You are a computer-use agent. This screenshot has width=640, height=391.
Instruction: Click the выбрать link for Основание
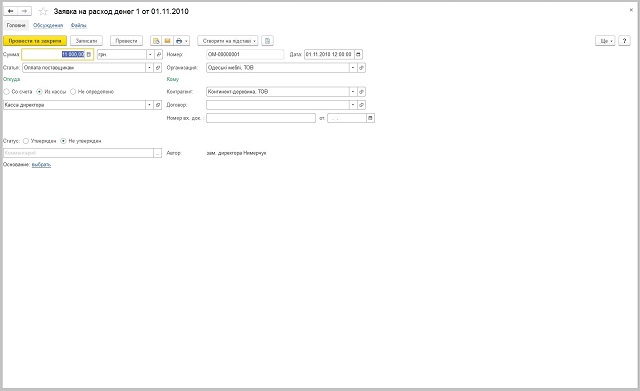point(41,164)
